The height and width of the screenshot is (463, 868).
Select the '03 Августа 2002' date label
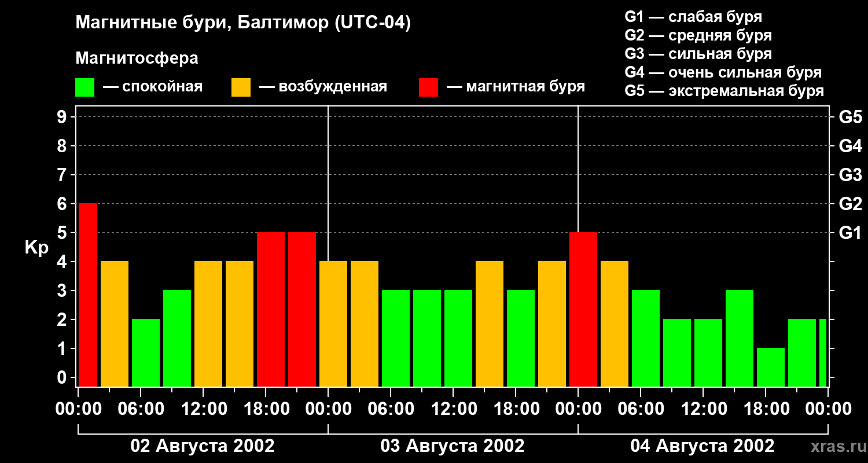[x=453, y=446]
